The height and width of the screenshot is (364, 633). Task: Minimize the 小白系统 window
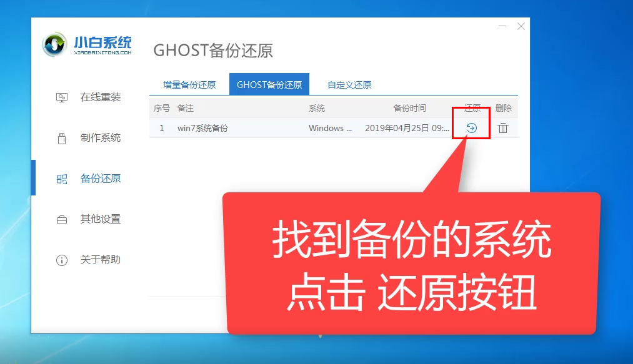click(x=501, y=26)
